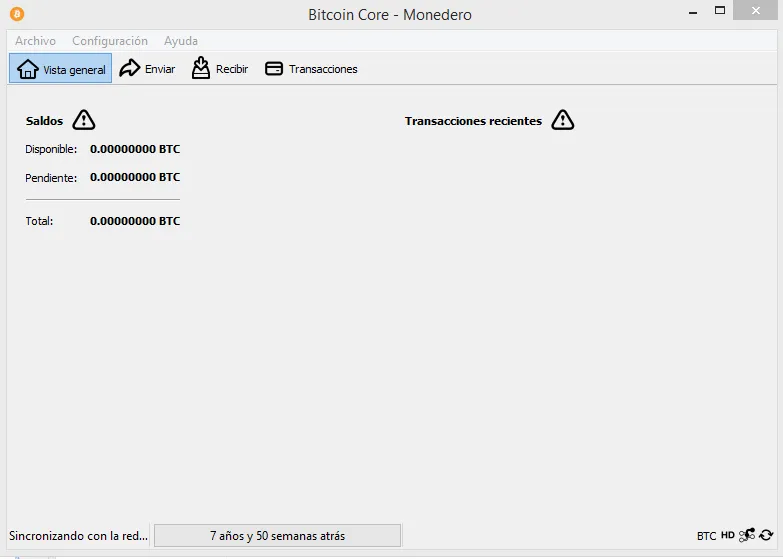Open the Recibir section
The height and width of the screenshot is (559, 783).
(220, 68)
